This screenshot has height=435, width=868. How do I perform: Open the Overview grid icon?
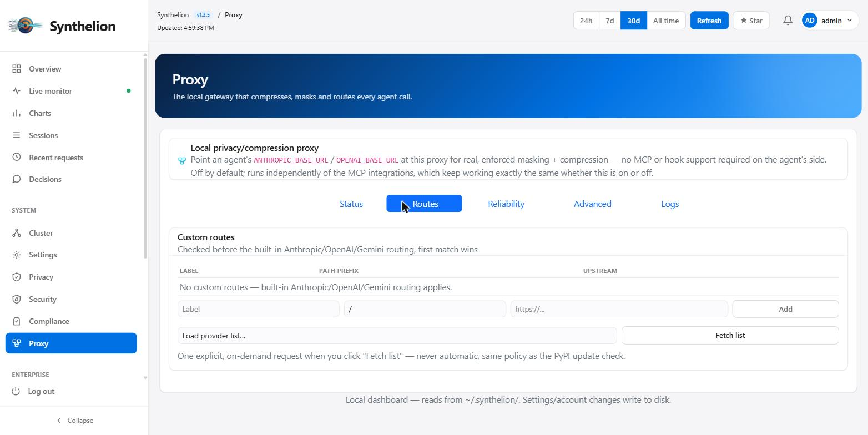point(17,69)
